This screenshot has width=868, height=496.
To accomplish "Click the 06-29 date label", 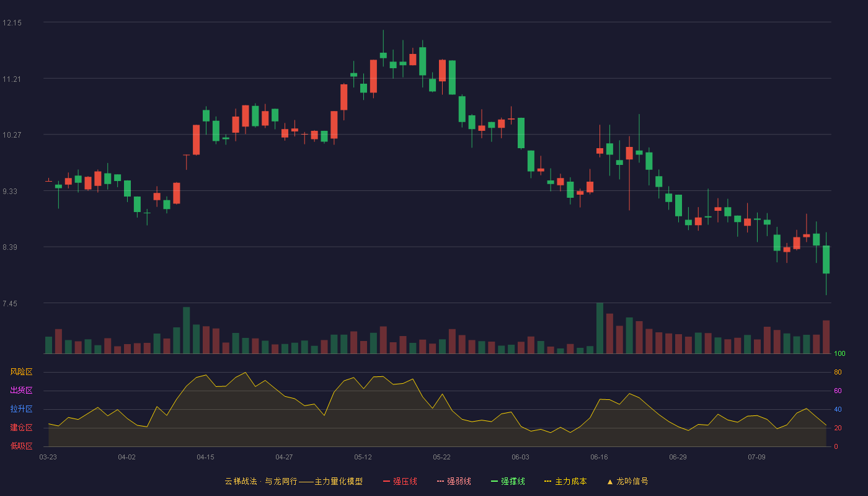I will click(x=678, y=457).
